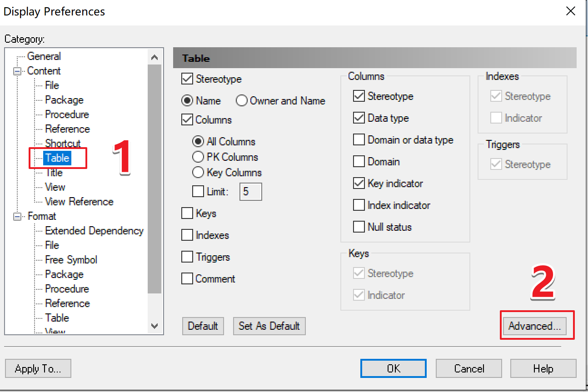
Task: Click the Limit value input field
Action: [x=250, y=191]
